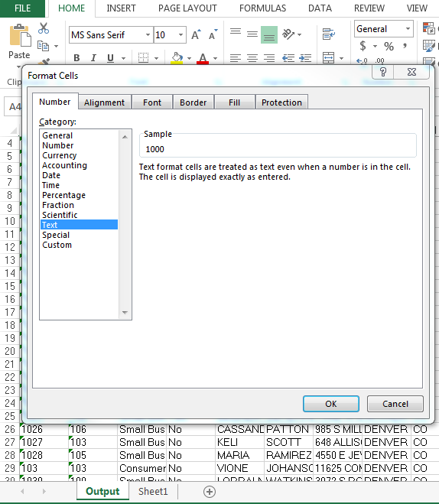Open the font size dropdown

(181, 34)
